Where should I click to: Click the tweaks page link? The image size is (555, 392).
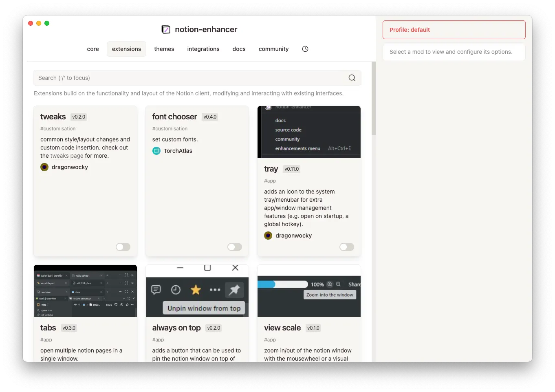click(67, 156)
